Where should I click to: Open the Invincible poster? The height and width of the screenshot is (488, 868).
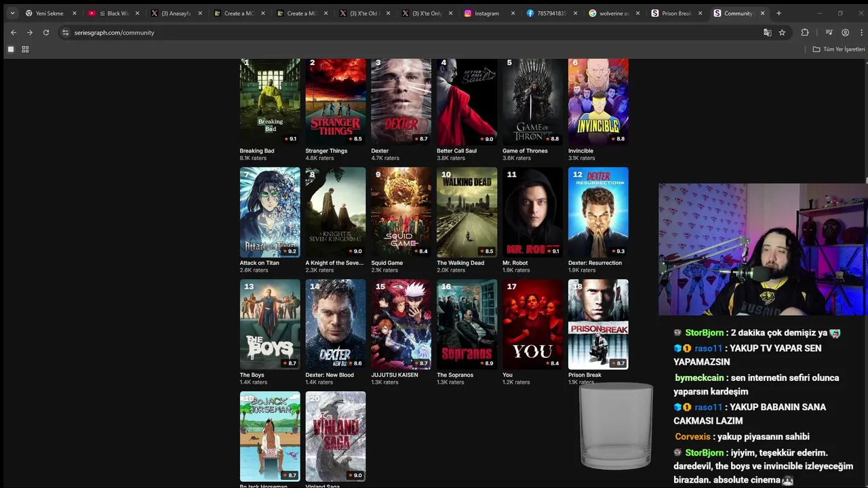point(598,101)
